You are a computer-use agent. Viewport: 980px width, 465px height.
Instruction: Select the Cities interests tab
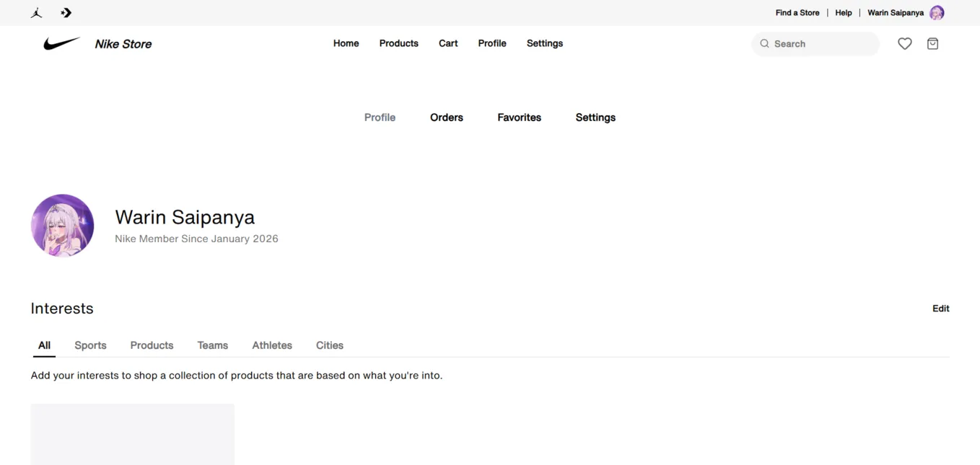[330, 345]
